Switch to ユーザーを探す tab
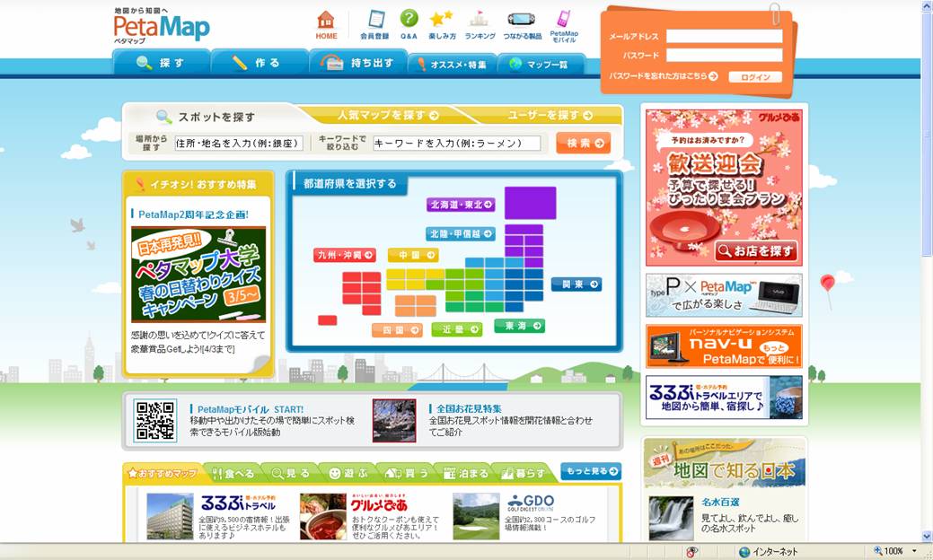The width and height of the screenshot is (933, 560). [550, 115]
